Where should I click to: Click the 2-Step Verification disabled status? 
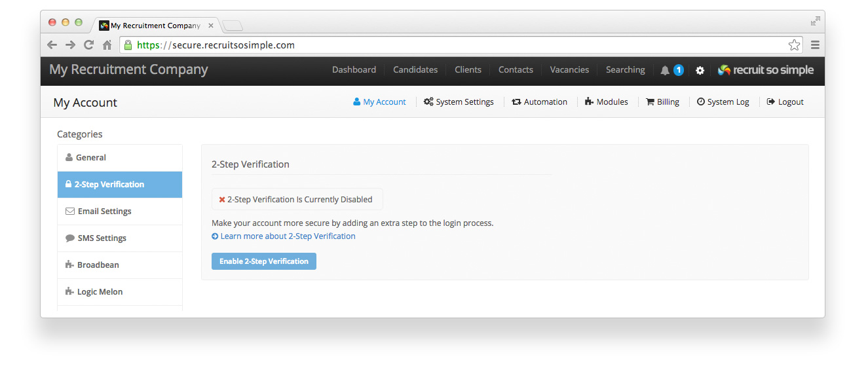click(x=297, y=200)
